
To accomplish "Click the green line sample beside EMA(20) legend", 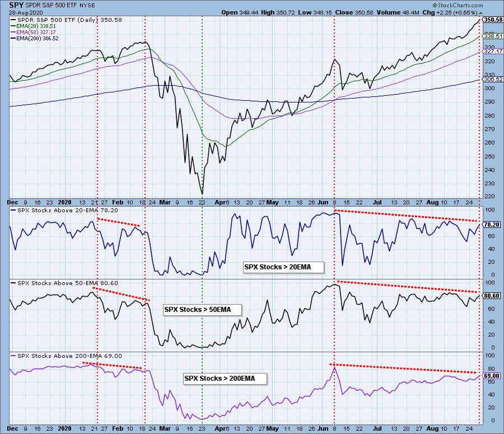I will click(x=13, y=26).
